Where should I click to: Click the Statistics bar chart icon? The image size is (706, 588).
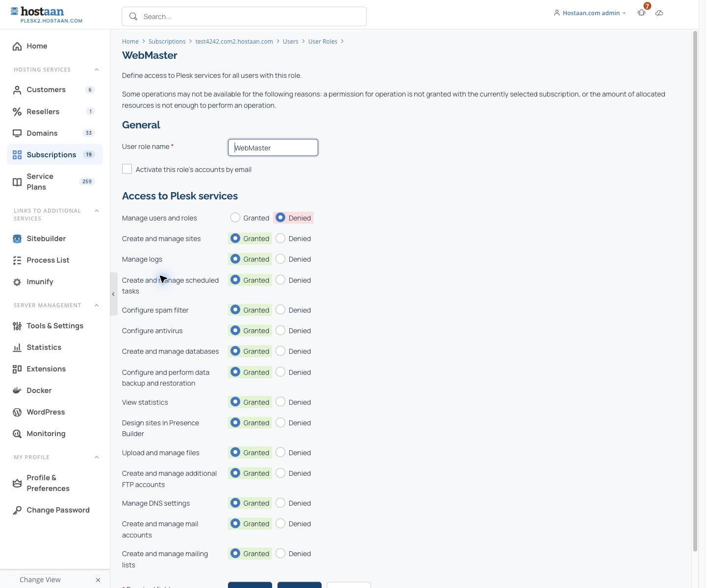point(17,347)
